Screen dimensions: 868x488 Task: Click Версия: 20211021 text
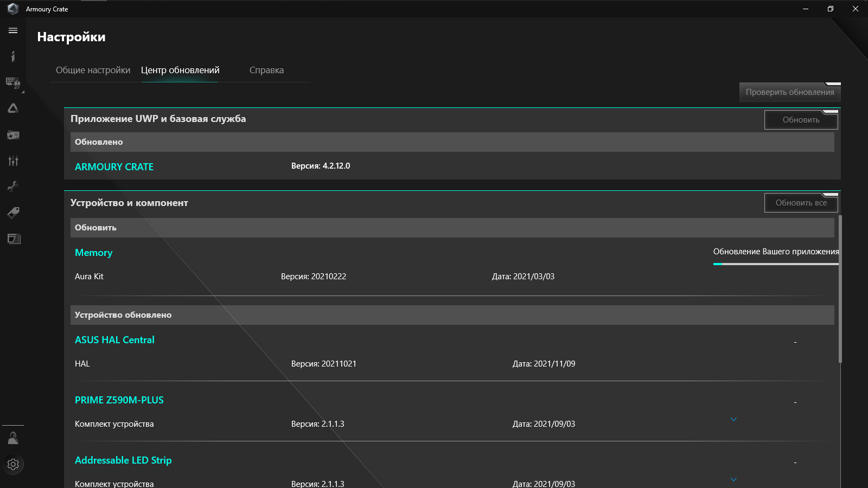click(x=324, y=364)
